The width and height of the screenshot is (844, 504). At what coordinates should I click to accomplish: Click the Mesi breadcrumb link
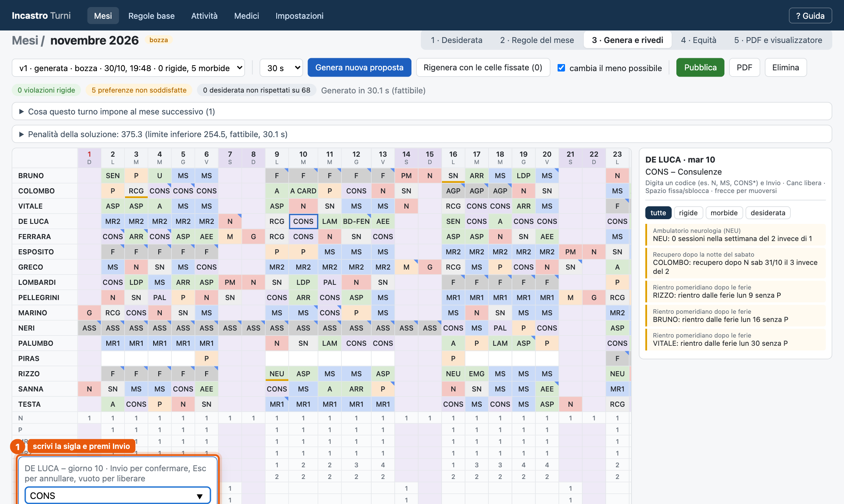tap(25, 40)
